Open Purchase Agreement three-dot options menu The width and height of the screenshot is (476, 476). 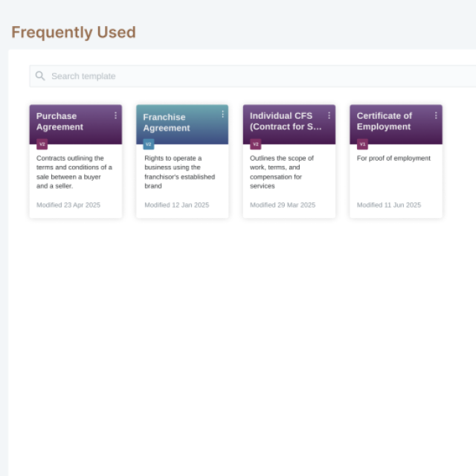(115, 115)
